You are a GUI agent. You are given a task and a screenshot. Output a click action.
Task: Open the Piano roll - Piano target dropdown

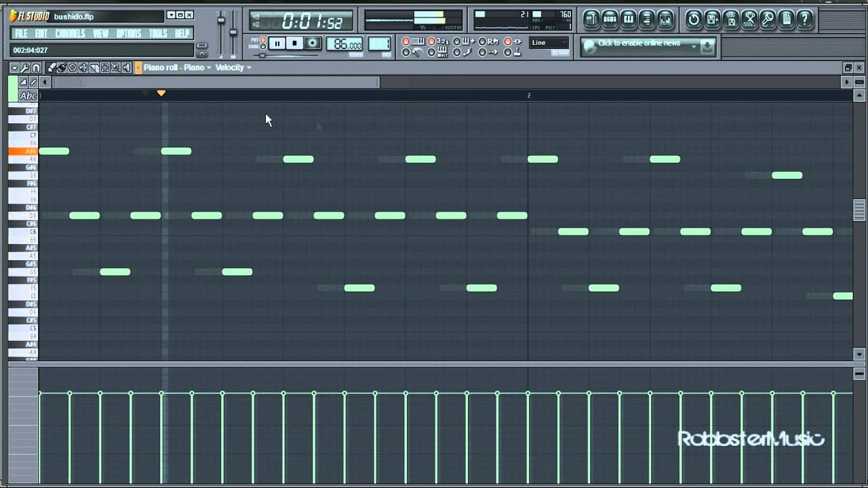[178, 68]
